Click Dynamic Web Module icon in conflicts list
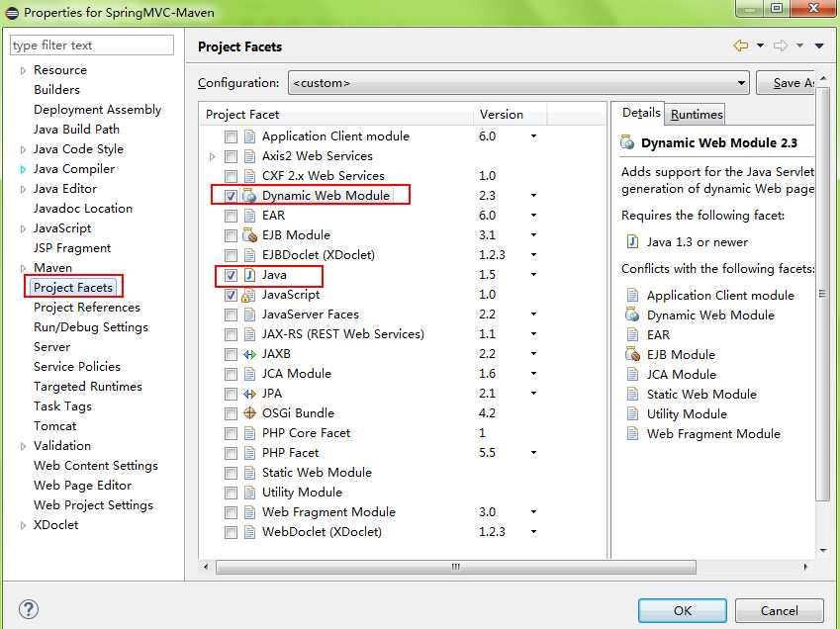Viewport: 840px width, 629px height. (x=632, y=314)
